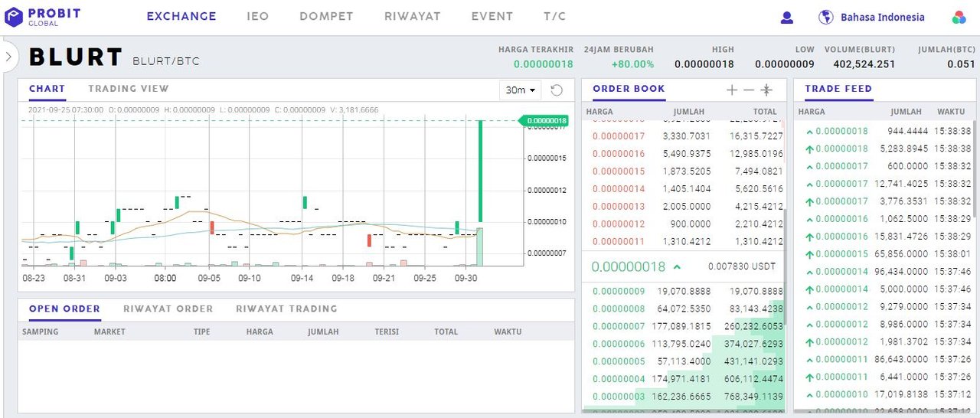
Task: Click the globe language icon
Action: (825, 17)
